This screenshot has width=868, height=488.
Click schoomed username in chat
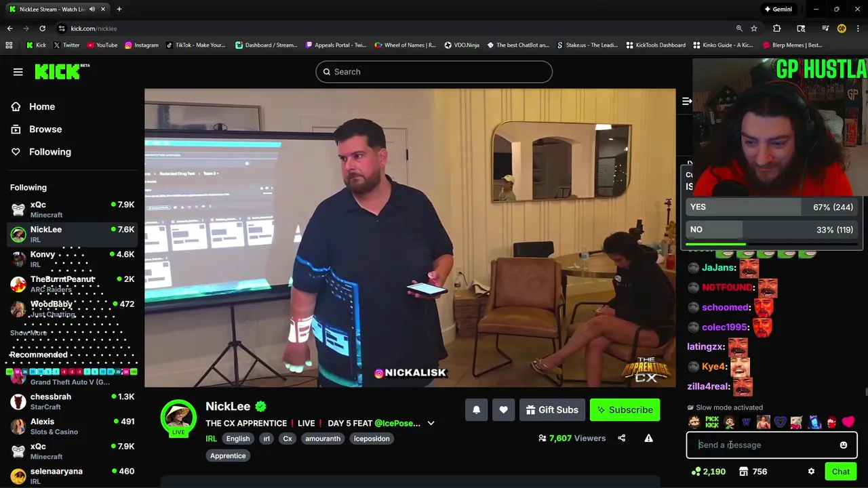(x=726, y=307)
